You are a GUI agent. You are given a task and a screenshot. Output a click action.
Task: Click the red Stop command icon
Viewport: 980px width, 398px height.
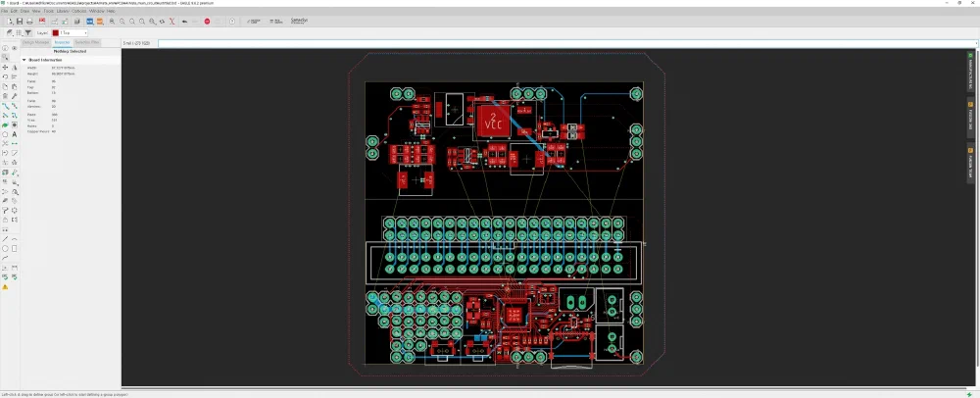click(207, 21)
